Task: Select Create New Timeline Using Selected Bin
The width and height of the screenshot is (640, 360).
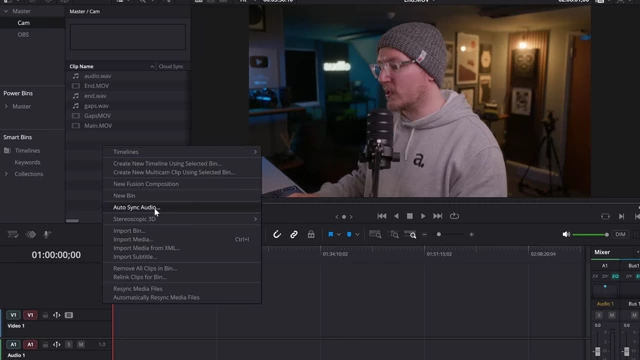Action: pos(182,163)
